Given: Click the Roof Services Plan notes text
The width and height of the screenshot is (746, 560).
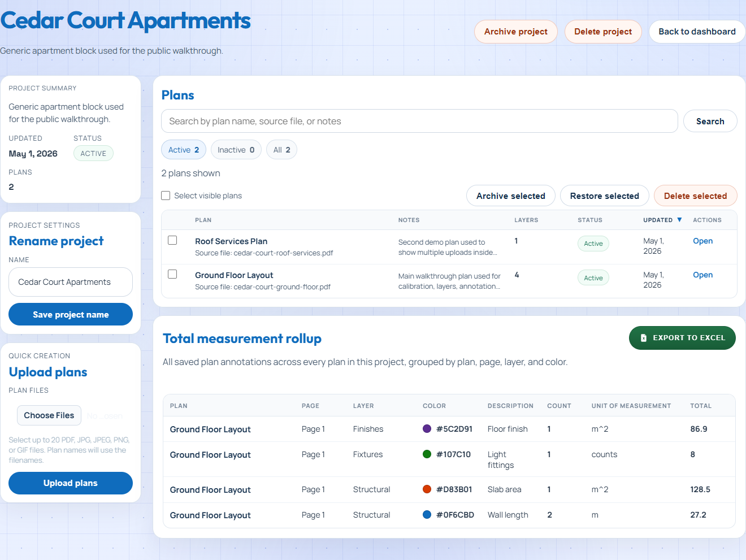Looking at the screenshot, I should click(x=448, y=247).
